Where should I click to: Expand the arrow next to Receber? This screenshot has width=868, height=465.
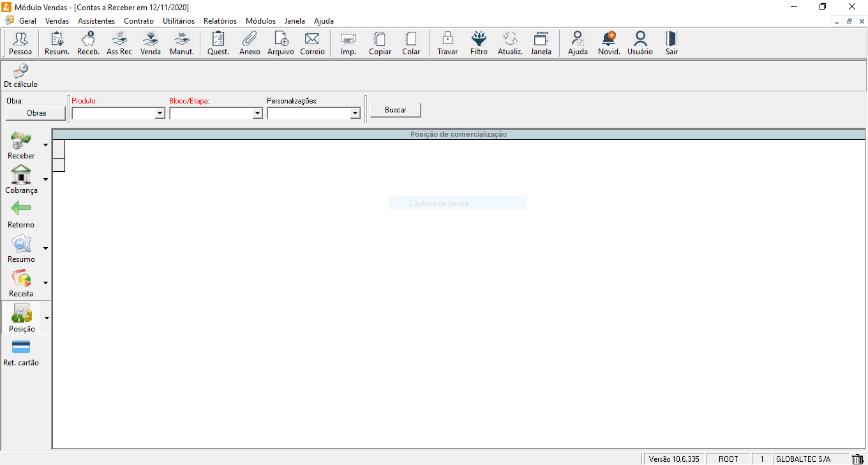click(x=45, y=145)
